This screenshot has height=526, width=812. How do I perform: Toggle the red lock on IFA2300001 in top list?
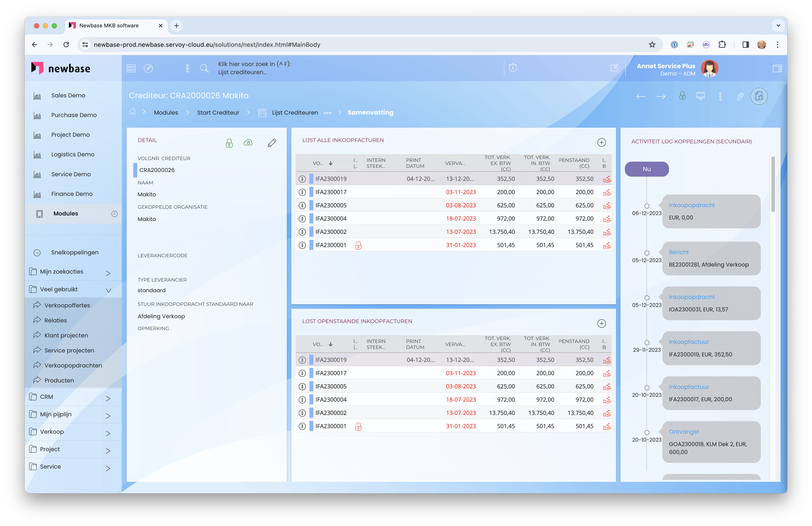pyautogui.click(x=358, y=245)
